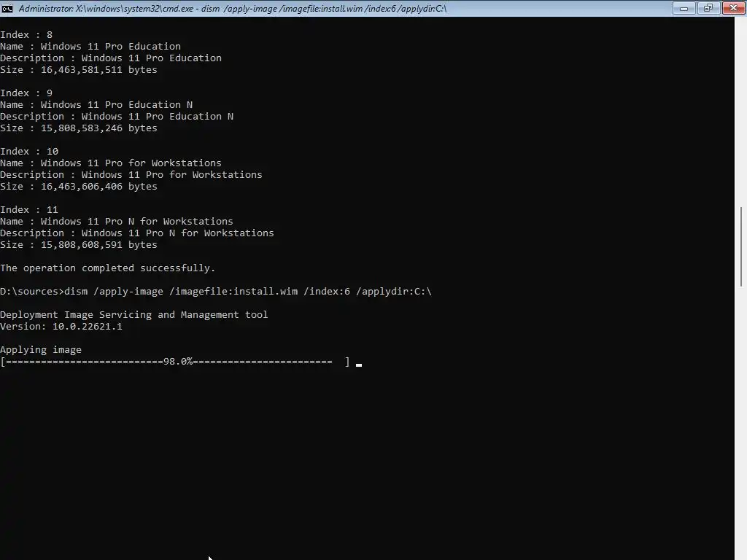Click 'Name : Windows 11 Pro for Workstations'
747x560 pixels.
tap(111, 163)
